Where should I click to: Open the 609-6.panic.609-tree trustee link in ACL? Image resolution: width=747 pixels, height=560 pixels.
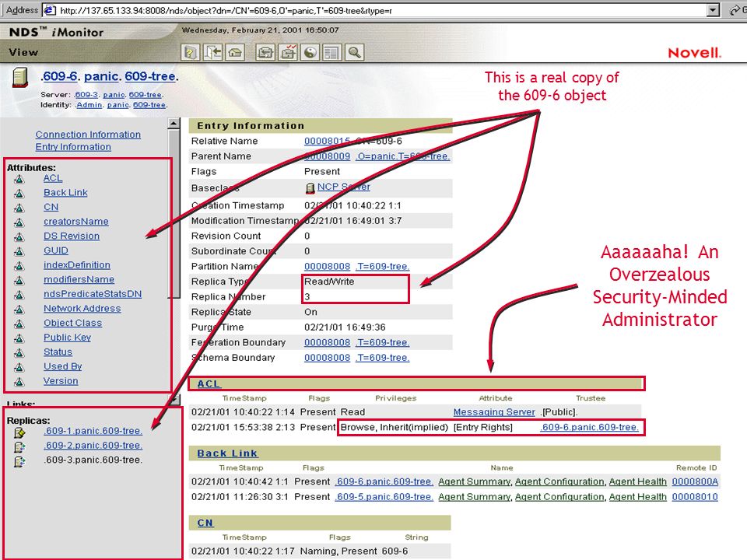click(589, 427)
